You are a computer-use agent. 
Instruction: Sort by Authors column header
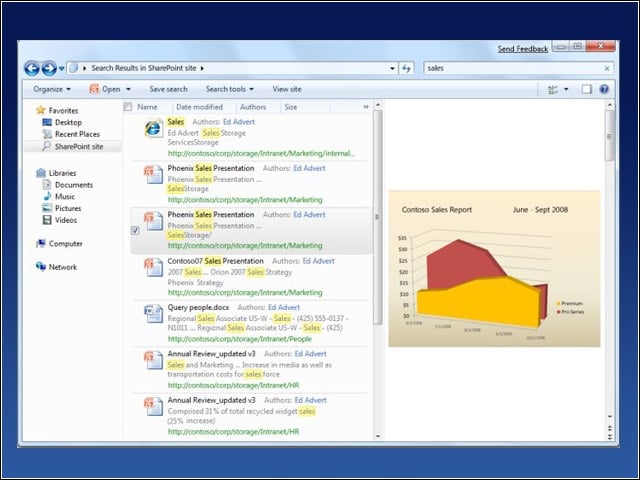point(253,107)
